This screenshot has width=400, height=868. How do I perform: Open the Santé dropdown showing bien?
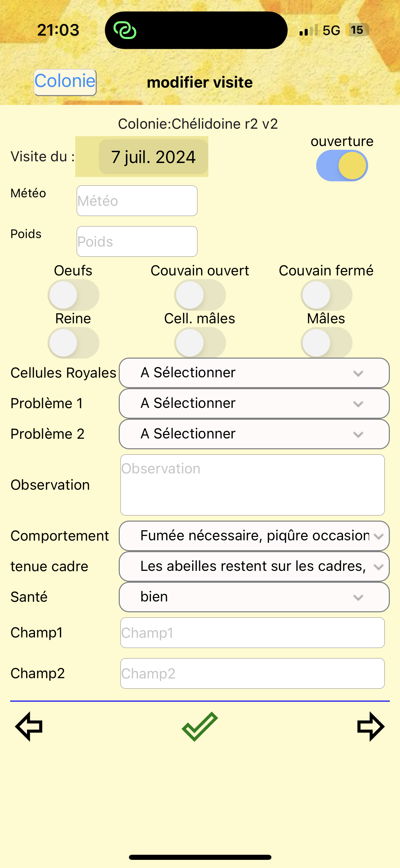coord(254,597)
